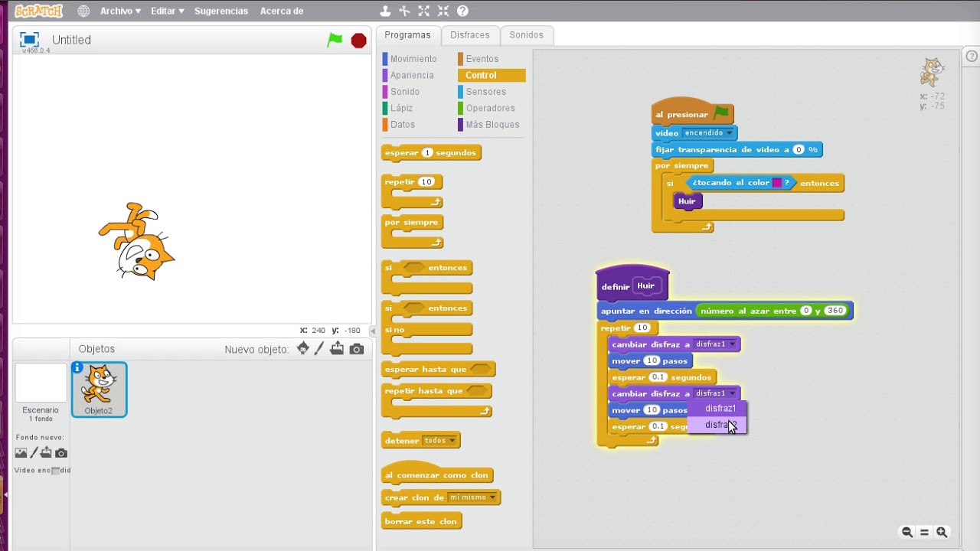Show info for Objeto2 sprite
The width and height of the screenshot is (980, 551).
point(77,368)
